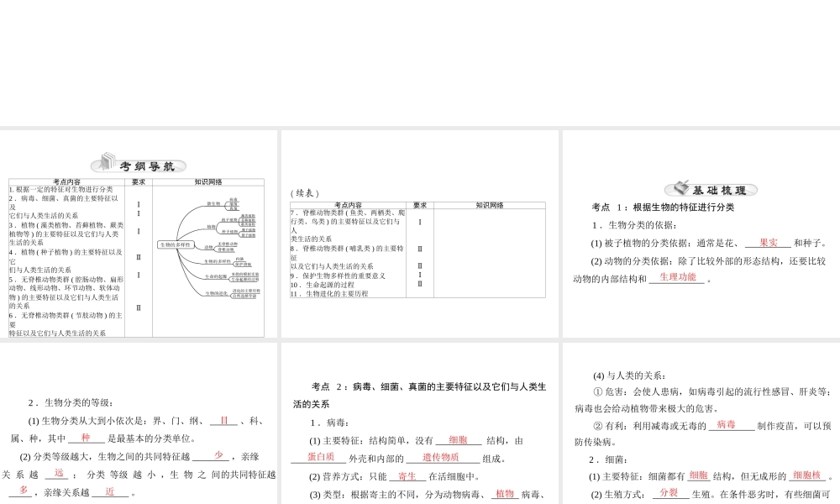Image resolution: width=840 pixels, height=504 pixels.
Task: Select the slide starting 考点 2 病毒、细菌、真菌
Action: (419, 423)
